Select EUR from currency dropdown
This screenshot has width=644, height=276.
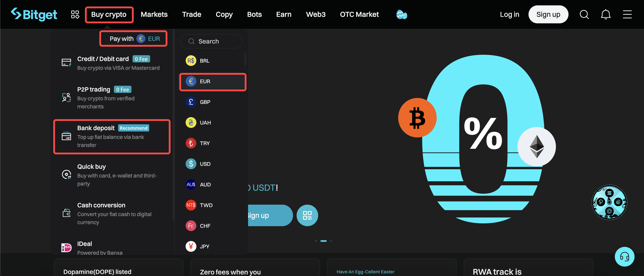click(x=212, y=81)
